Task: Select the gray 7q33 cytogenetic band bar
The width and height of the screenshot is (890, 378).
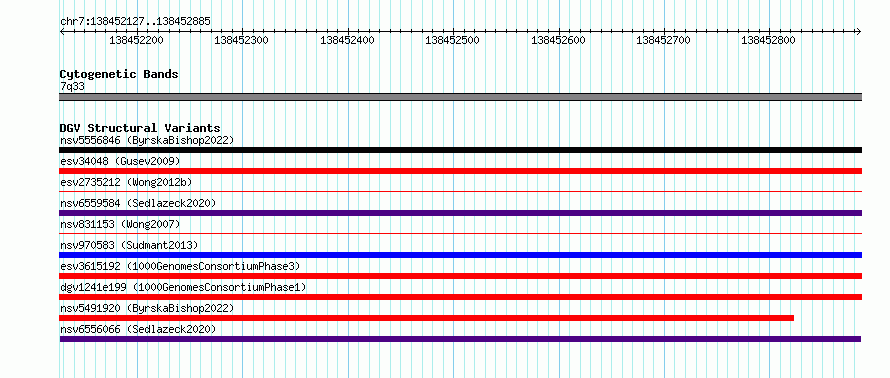Action: click(x=460, y=97)
